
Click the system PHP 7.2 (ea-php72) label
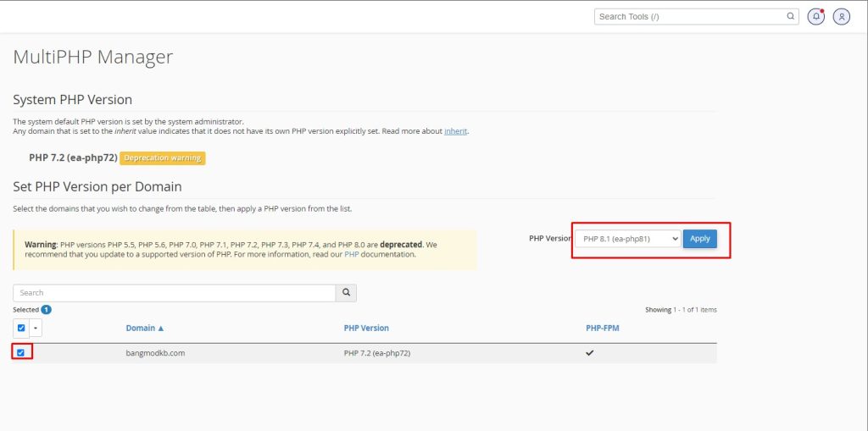(73, 158)
